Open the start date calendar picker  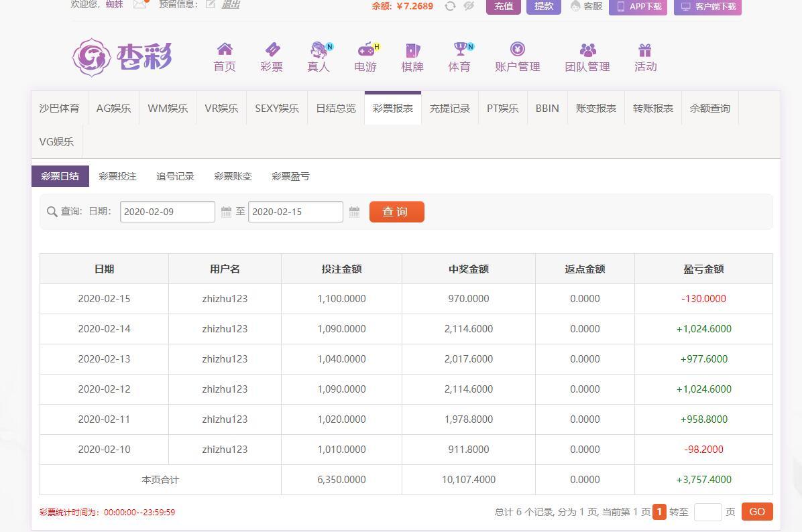pyautogui.click(x=227, y=212)
